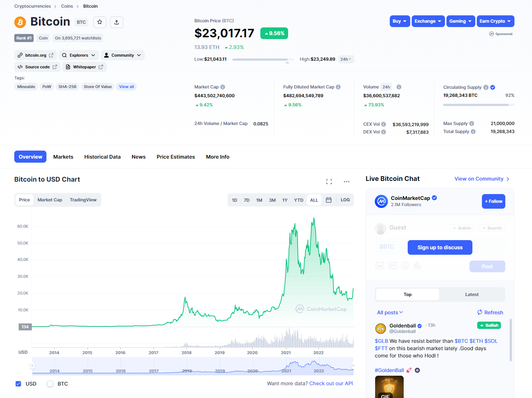Open the 24h low/high period dropdown

[x=346, y=59]
